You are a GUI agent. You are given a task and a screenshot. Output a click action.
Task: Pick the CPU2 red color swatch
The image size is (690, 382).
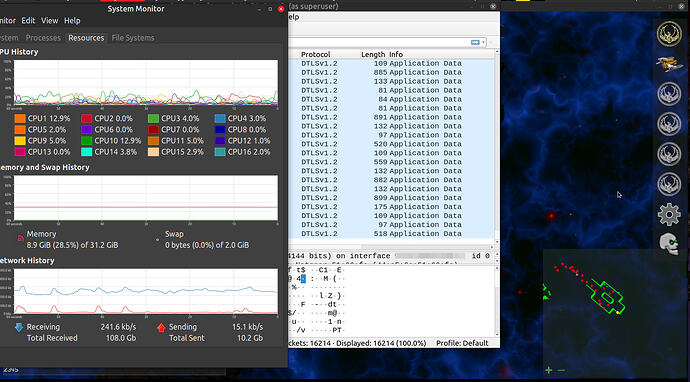coord(86,118)
